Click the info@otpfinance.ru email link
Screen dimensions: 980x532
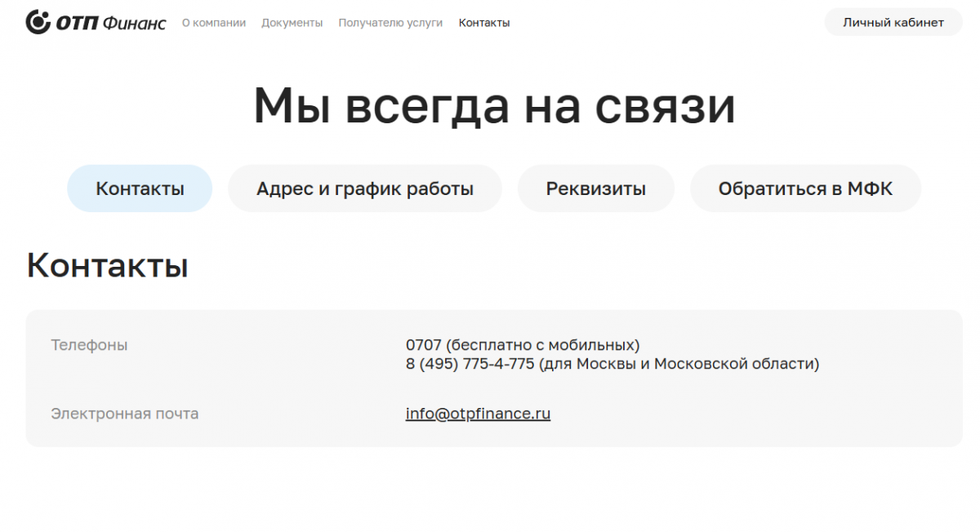tap(479, 414)
